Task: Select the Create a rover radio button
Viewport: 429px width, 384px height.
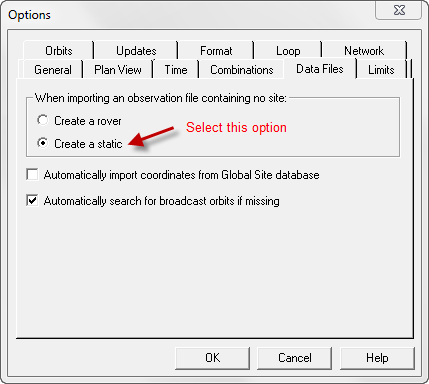Action: click(x=43, y=120)
